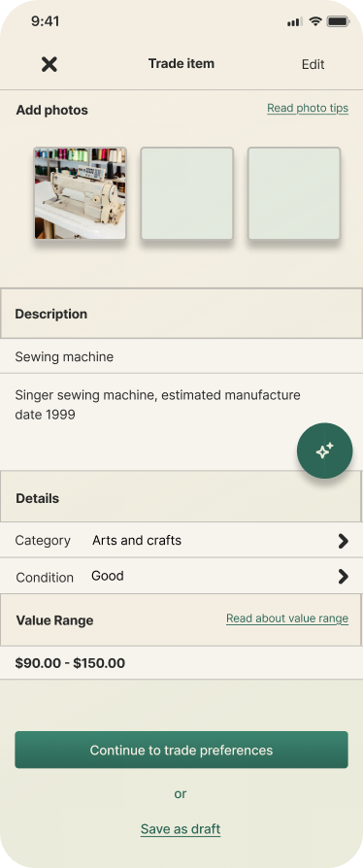Tap the Wi-Fi icon in status bar
Screen dimensions: 363x868
pyautogui.click(x=315, y=21)
